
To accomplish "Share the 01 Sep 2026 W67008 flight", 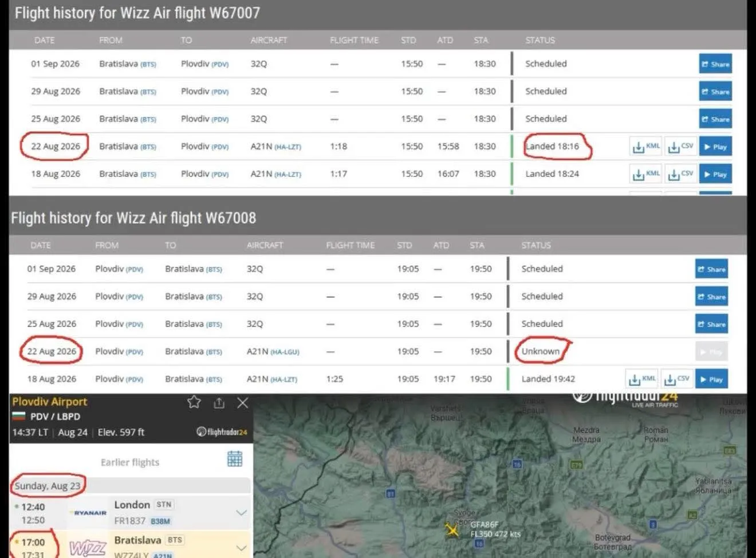I will [711, 269].
